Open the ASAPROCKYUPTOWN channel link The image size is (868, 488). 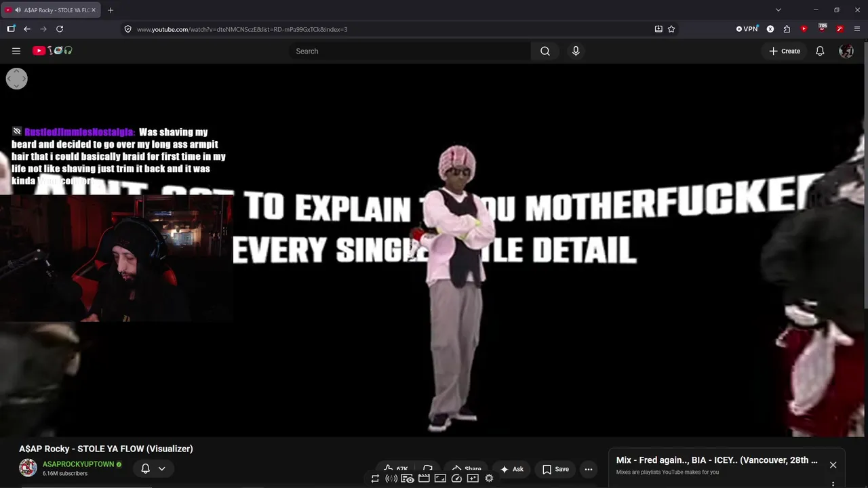click(79, 464)
